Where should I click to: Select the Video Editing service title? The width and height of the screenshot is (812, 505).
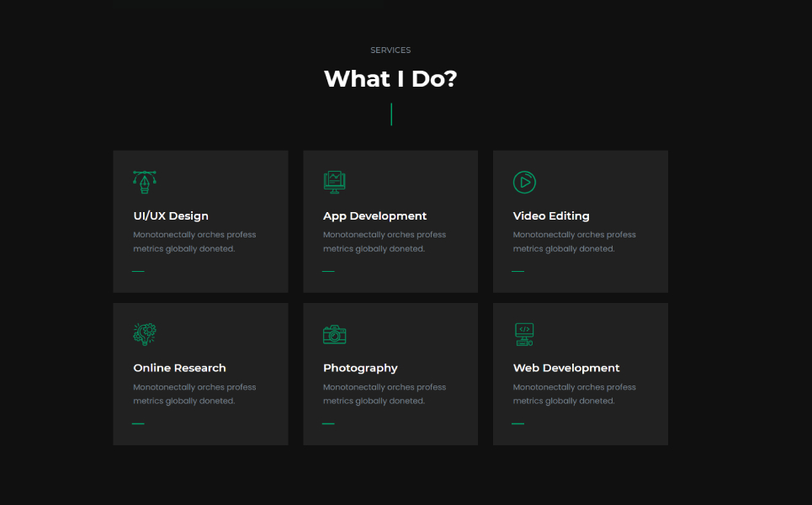pyautogui.click(x=551, y=216)
